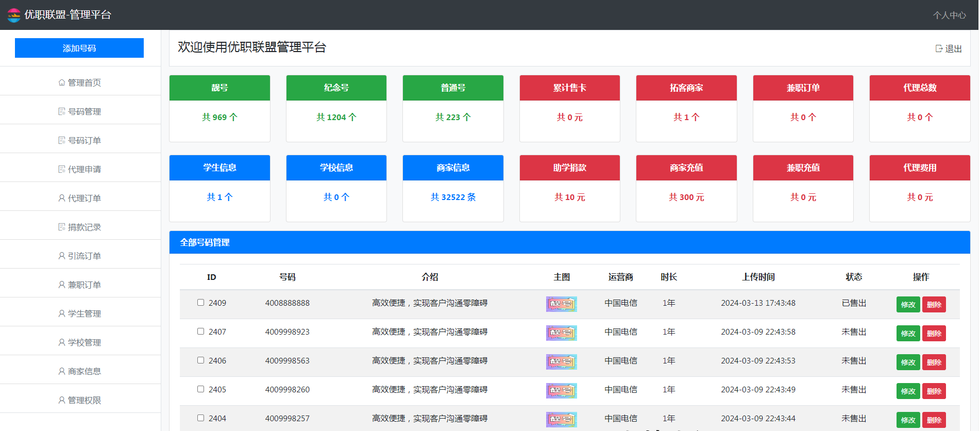Screen dimensions: 980x431
Task: Click the person icon beside 商家信息
Action: click(62, 371)
